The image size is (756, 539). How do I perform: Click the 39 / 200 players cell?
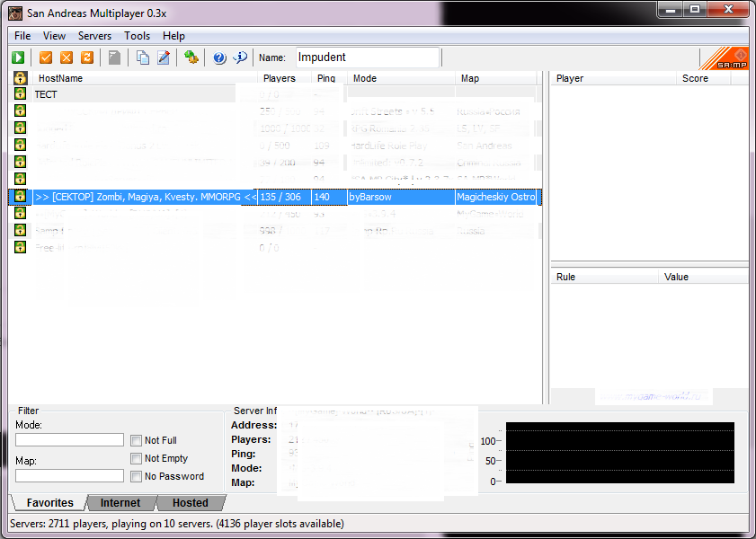click(277, 163)
